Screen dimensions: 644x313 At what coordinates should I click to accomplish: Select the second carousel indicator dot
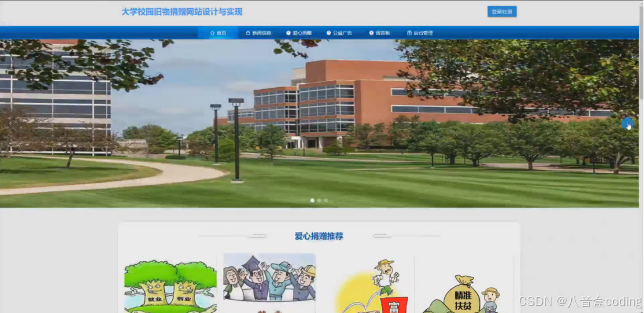point(319,201)
